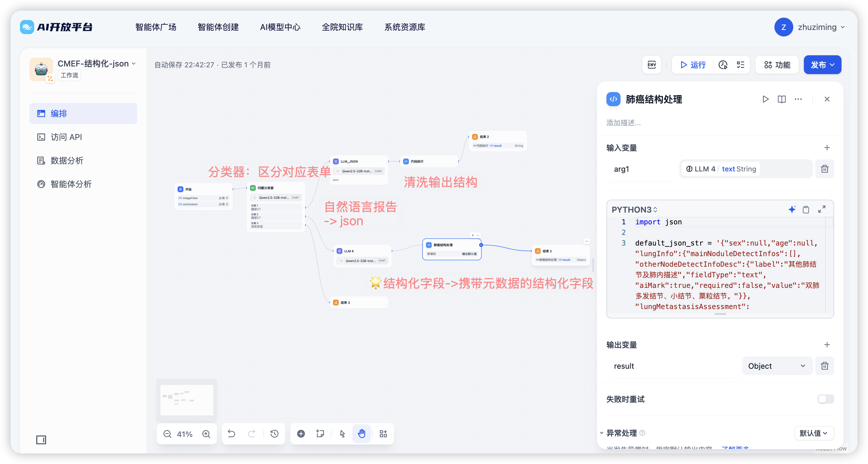Open the Object type dropdown for result
This screenshot has width=868, height=464.
click(777, 366)
